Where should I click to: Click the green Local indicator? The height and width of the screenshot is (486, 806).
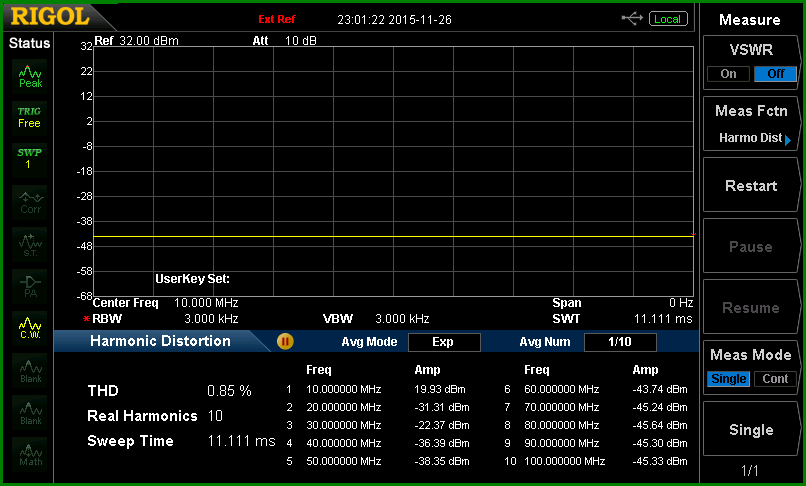[668, 19]
